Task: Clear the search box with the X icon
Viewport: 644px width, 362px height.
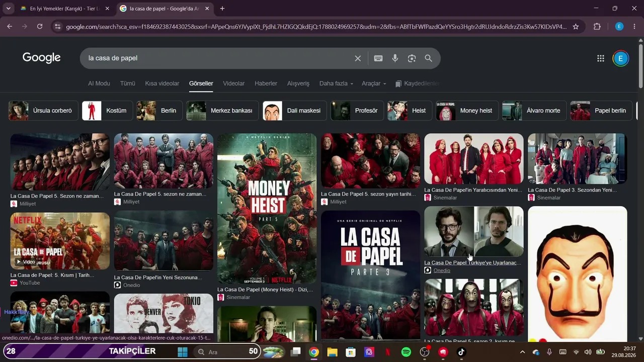Action: [x=358, y=58]
